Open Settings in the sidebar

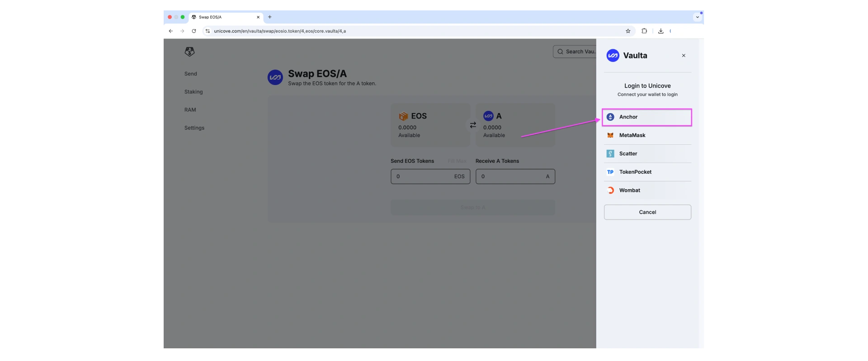coord(194,128)
